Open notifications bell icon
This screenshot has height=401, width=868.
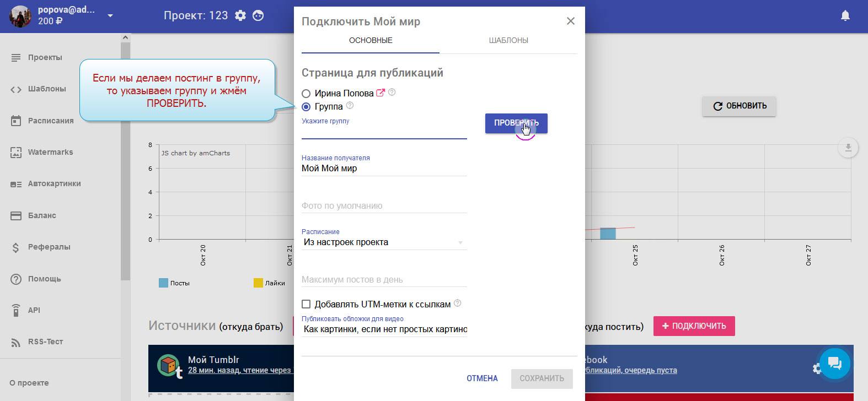[x=845, y=15]
